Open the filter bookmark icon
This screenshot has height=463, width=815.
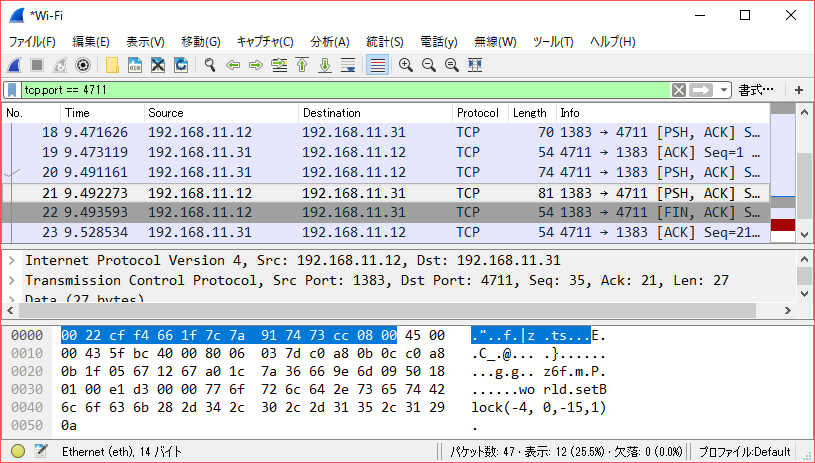coord(11,90)
